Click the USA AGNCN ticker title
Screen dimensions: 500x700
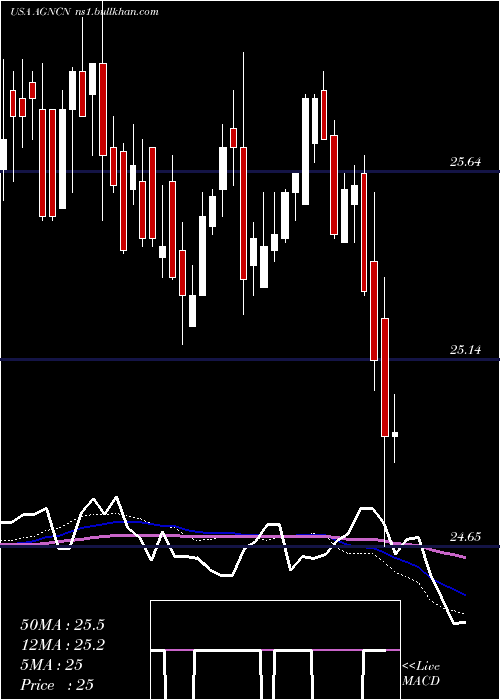tap(40, 12)
